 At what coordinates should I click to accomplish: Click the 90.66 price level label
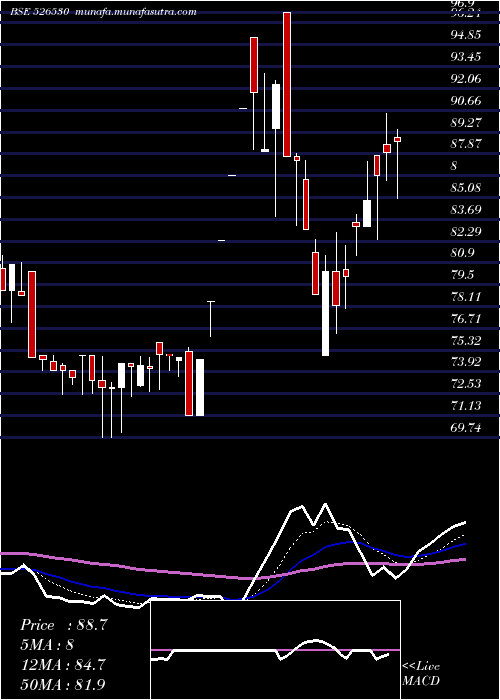click(466, 100)
